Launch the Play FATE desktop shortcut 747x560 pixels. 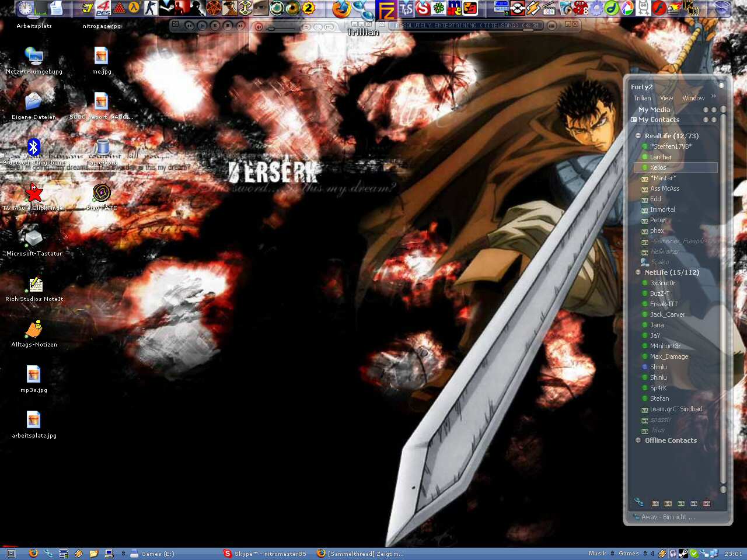point(102,197)
